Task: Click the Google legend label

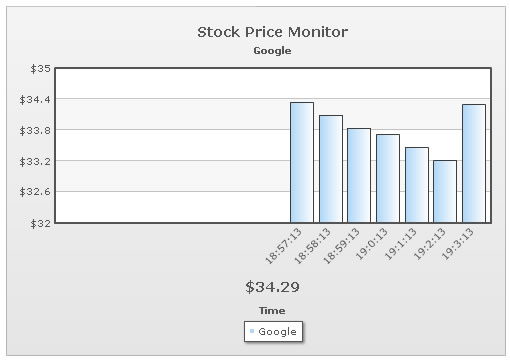Action: (x=277, y=332)
